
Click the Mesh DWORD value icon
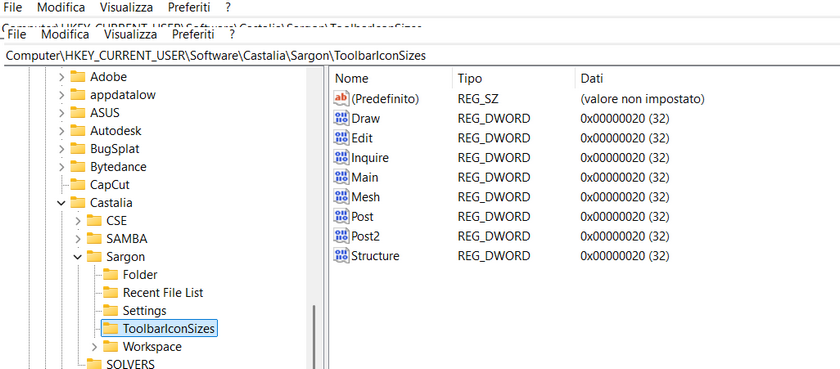[x=341, y=197]
